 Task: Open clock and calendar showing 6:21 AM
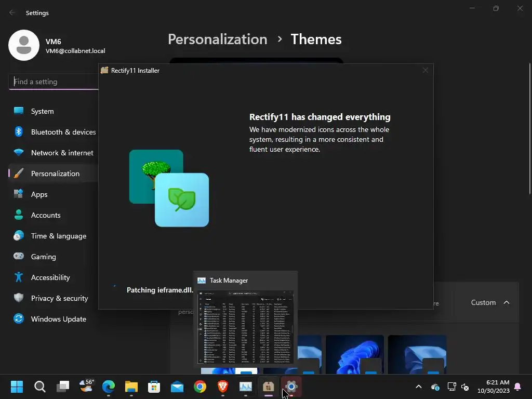coord(494,387)
